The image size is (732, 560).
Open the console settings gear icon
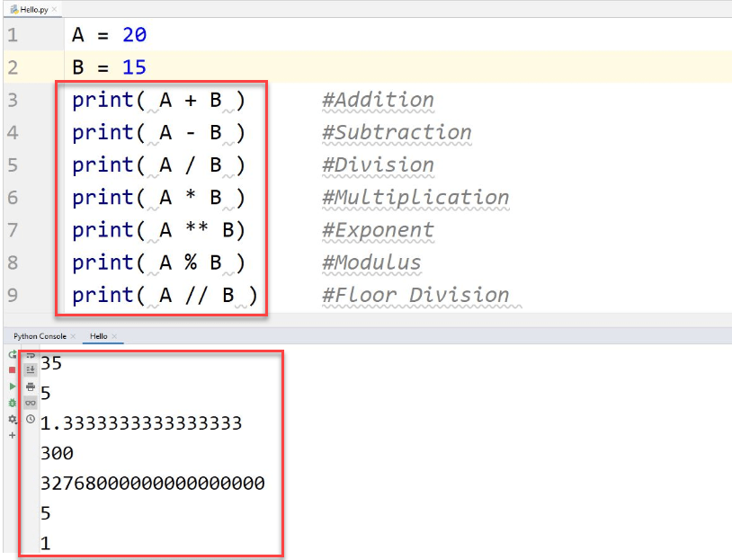[12, 419]
